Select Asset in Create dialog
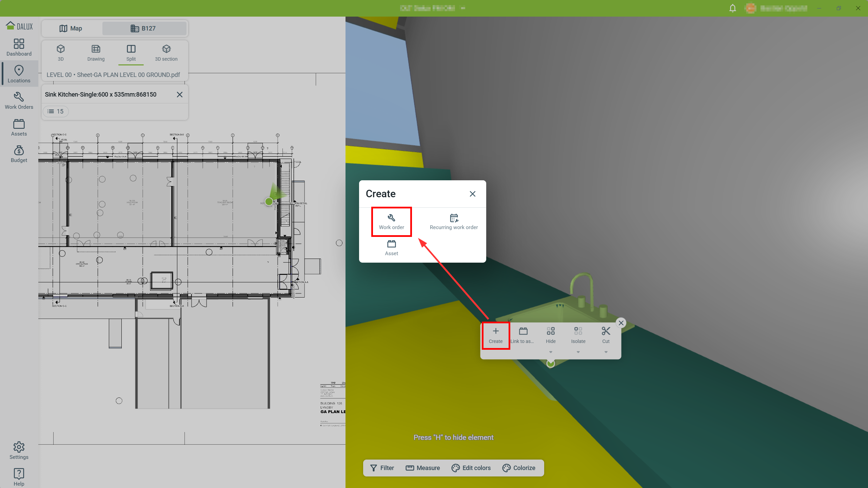 pos(391,248)
